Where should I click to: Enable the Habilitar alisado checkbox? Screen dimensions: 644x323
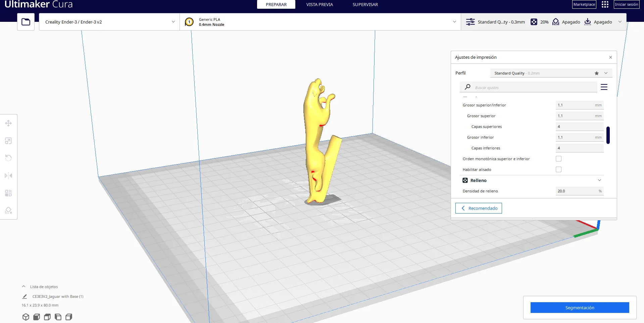point(558,170)
